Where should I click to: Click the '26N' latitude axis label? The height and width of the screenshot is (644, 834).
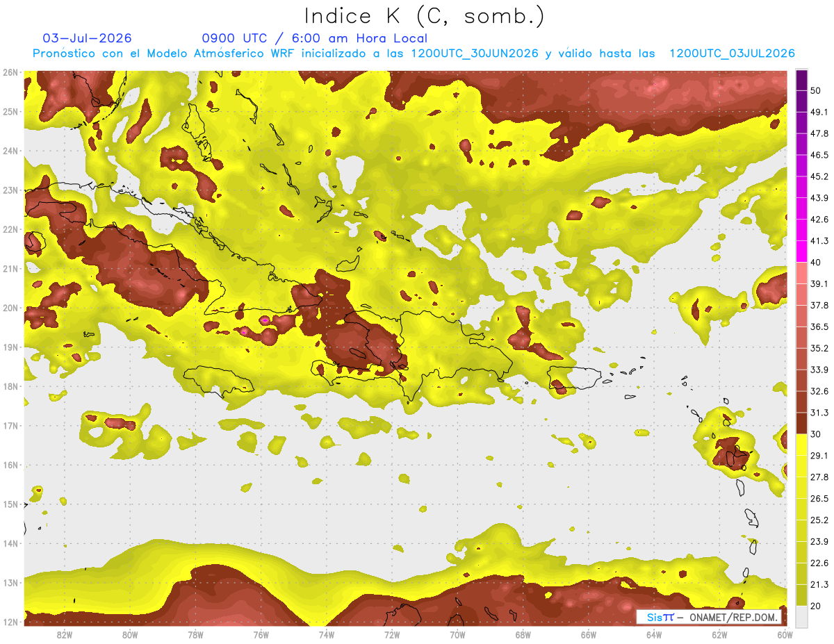(10, 72)
